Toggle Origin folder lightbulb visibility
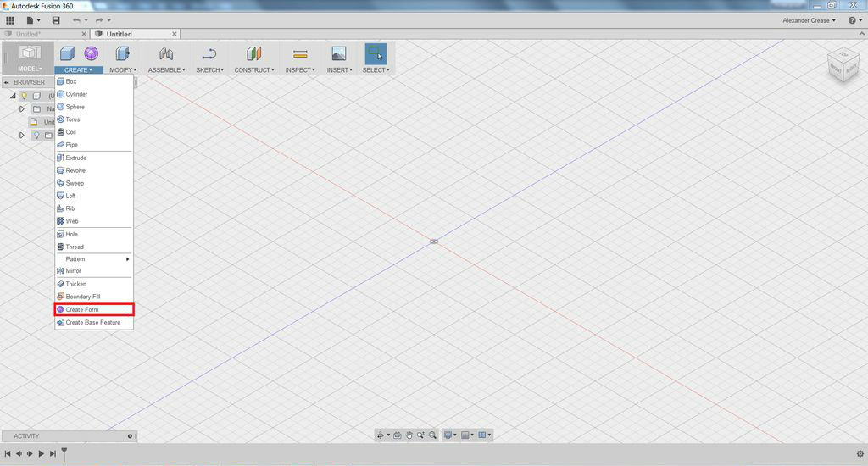The image size is (868, 466). (x=36, y=135)
